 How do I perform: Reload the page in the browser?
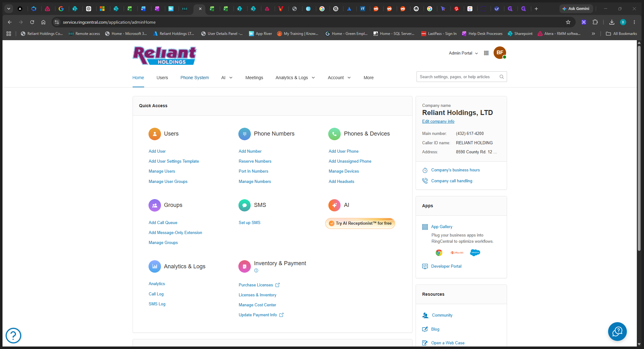(32, 22)
